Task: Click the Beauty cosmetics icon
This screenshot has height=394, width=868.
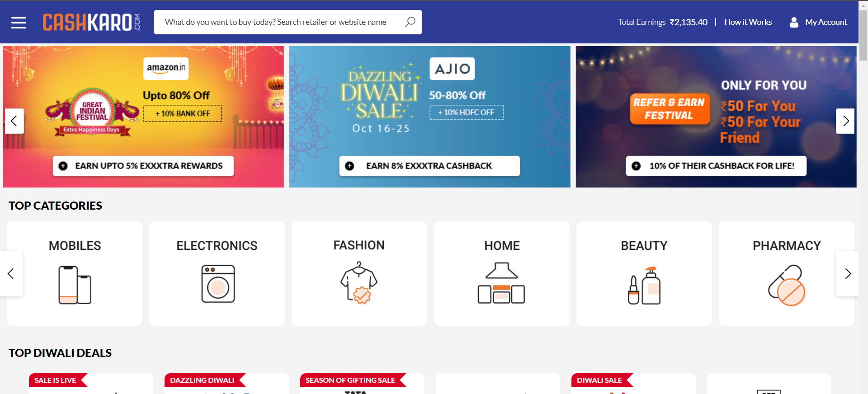Action: tap(644, 286)
